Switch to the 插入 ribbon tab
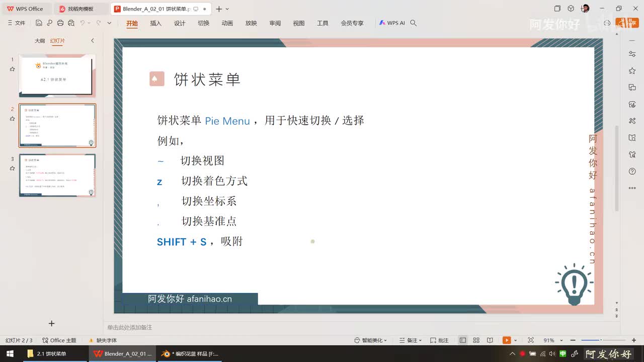The height and width of the screenshot is (362, 644). point(156,23)
